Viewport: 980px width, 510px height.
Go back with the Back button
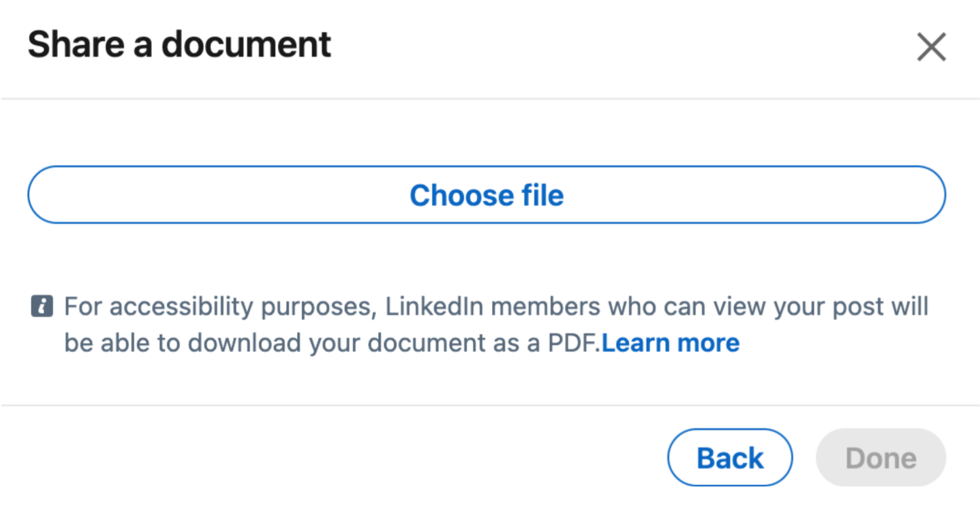click(x=730, y=457)
